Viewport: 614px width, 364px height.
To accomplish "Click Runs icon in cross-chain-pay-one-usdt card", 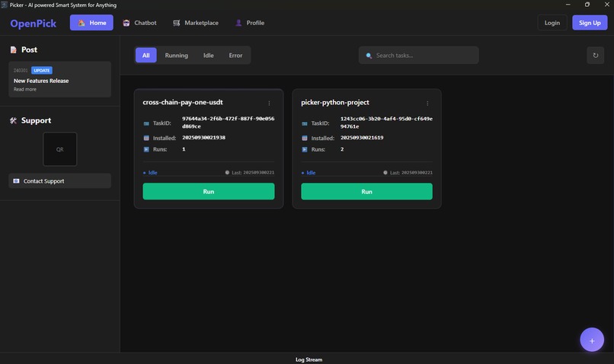I will pos(146,149).
